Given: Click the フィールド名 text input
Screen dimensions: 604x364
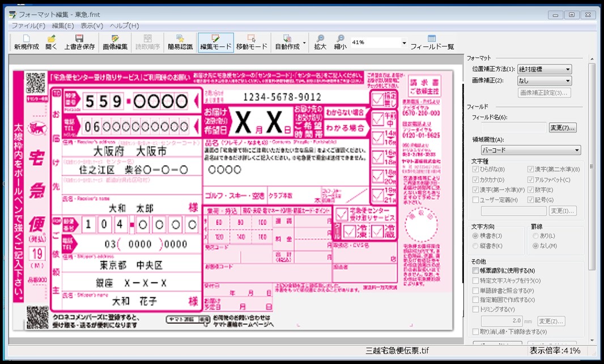Looking at the screenshot, I should point(514,128).
